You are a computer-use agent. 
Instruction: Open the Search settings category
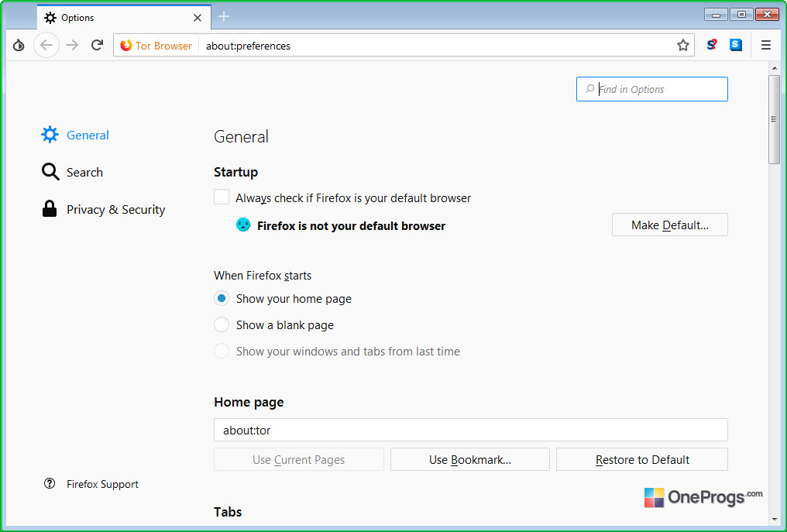(x=72, y=172)
